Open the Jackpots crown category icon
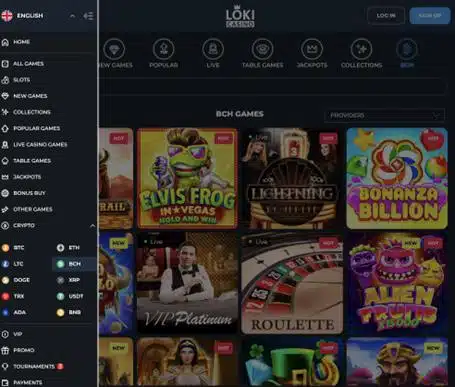The height and width of the screenshot is (387, 455). pyautogui.click(x=312, y=49)
